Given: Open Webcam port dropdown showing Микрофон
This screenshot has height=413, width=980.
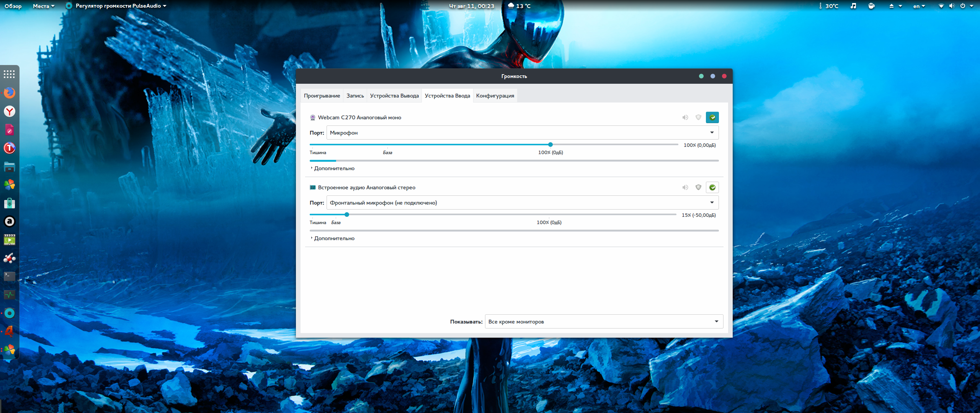Looking at the screenshot, I should click(522, 133).
